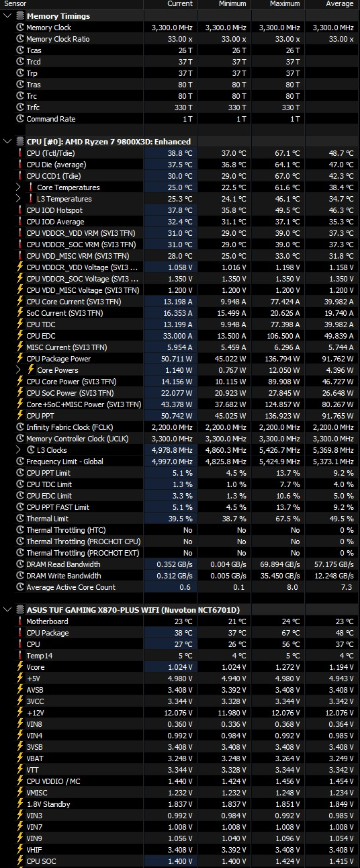Screen dimensions: 360x868
Task: Click lightning icon beside Vcore
Action: pos(20,667)
